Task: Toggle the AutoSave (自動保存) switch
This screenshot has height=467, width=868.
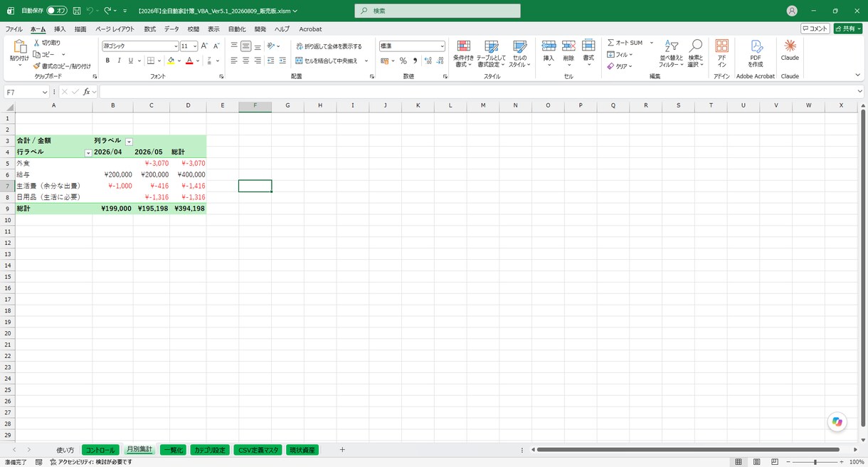Action: [57, 11]
